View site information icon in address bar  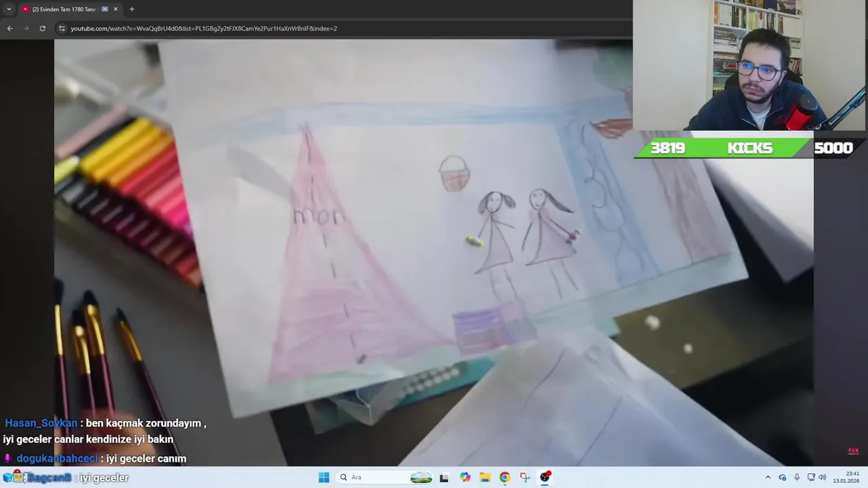62,28
